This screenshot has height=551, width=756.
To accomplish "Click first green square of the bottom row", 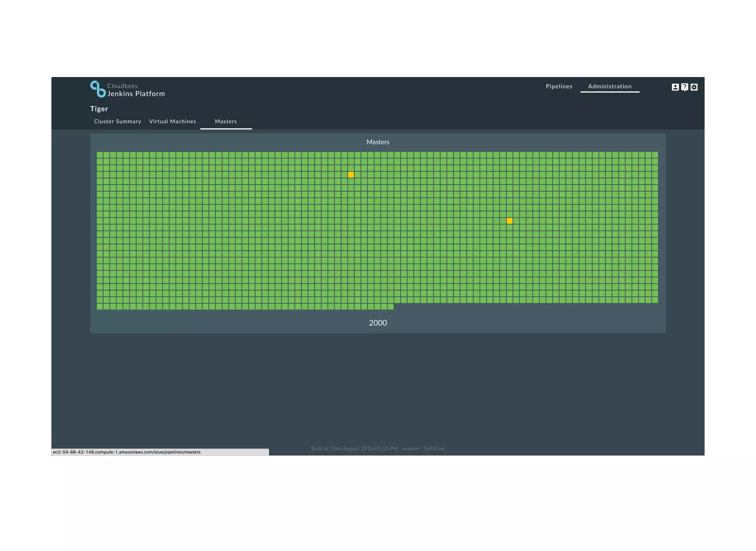I will [100, 306].
